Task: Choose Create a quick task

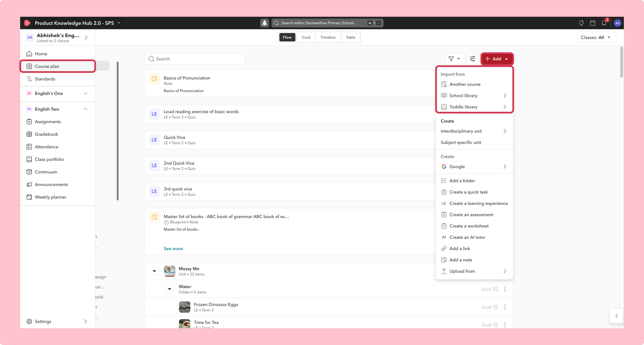Action: click(474, 192)
